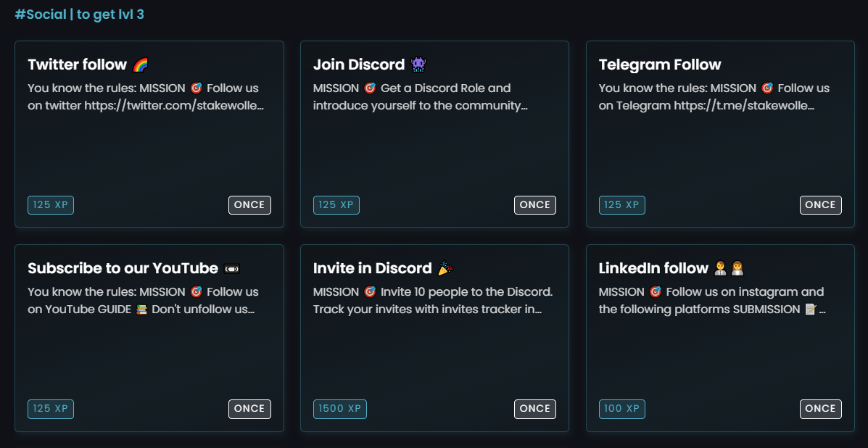This screenshot has width=868, height=448.
Task: Click the memo emoji after SUBMISSION in LinkedIn card
Action: [811, 309]
